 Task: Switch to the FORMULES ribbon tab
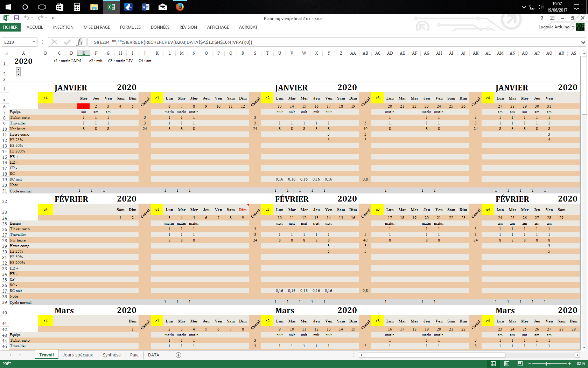pos(130,27)
